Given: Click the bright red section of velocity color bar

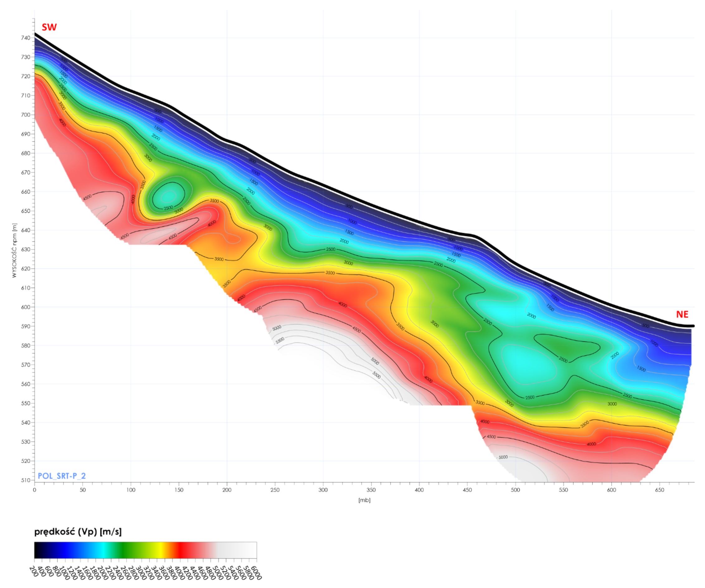Looking at the screenshot, I should [x=180, y=550].
